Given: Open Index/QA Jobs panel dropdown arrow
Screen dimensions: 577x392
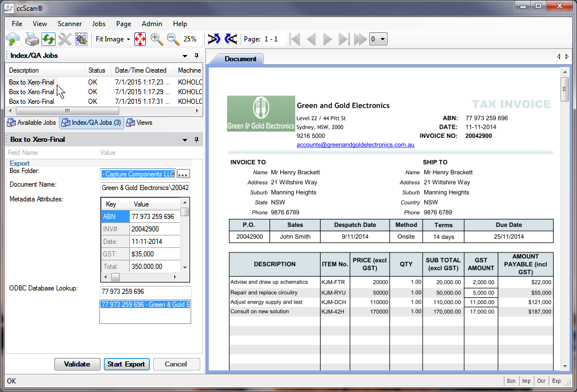Looking at the screenshot, I should [185, 56].
